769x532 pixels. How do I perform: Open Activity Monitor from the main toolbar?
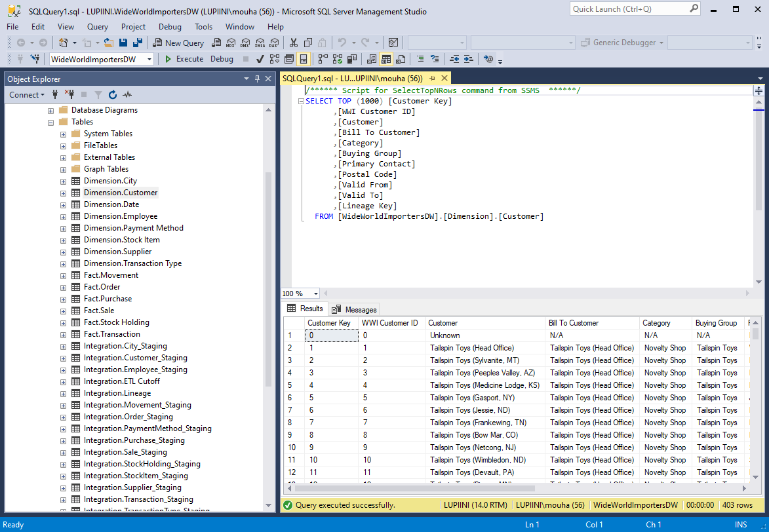[393, 43]
